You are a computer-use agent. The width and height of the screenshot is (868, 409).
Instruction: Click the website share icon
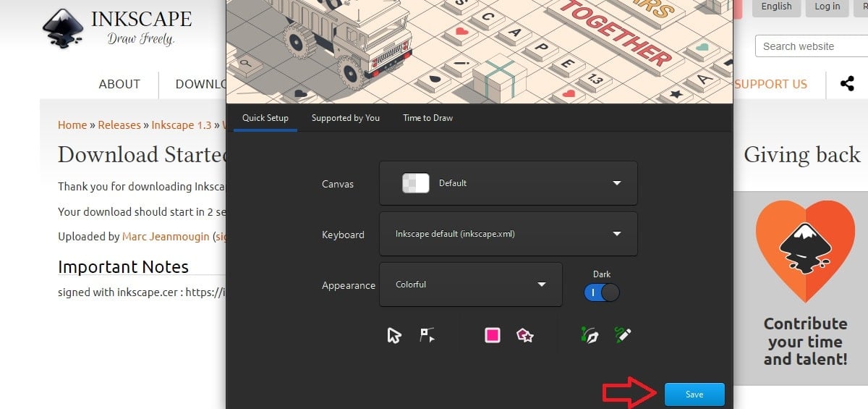point(847,83)
